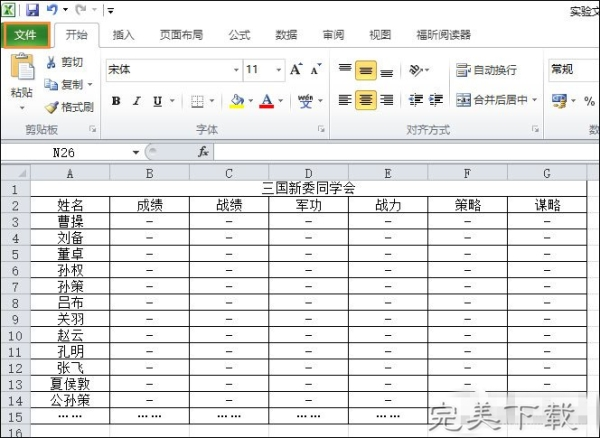The width and height of the screenshot is (600, 438).
Task: Switch to the 插入 tab
Action: [x=123, y=35]
